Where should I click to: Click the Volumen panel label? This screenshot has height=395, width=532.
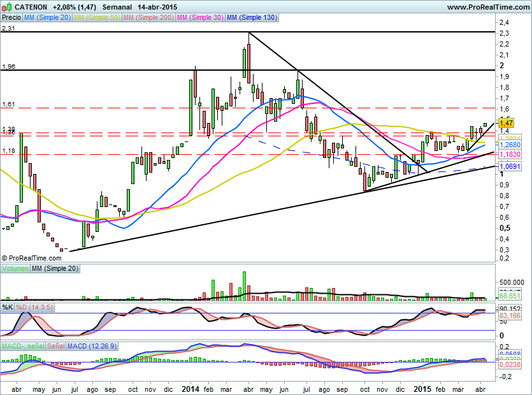(x=15, y=269)
